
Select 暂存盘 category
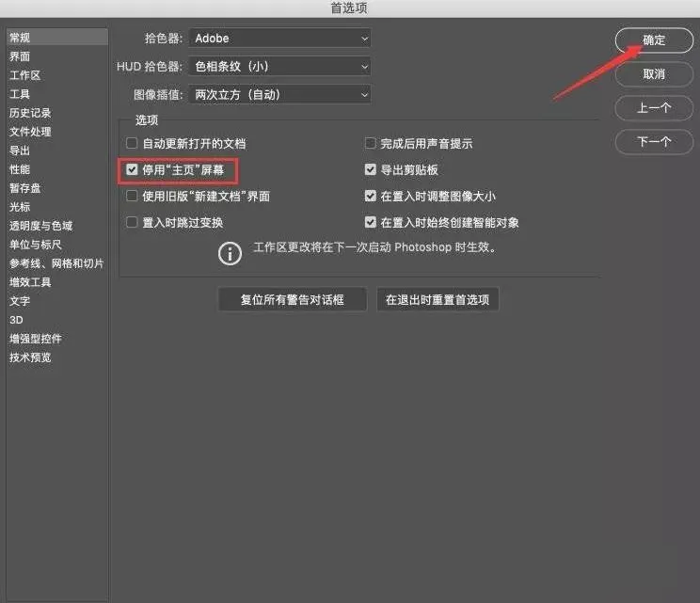pos(25,188)
